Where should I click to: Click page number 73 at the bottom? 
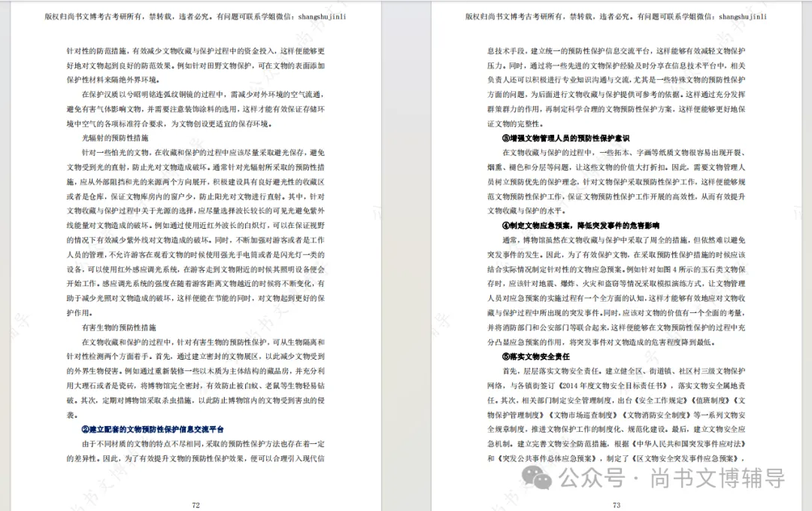[x=617, y=505]
